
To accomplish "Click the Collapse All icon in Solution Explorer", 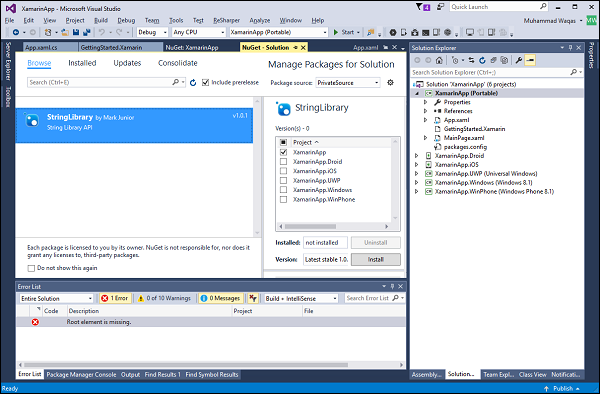I will pos(493,60).
